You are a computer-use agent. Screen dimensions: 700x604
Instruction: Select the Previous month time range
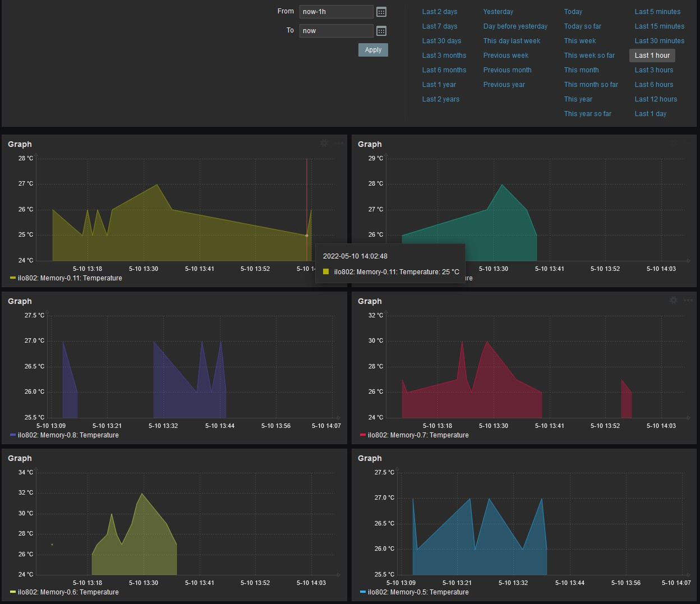click(x=507, y=70)
